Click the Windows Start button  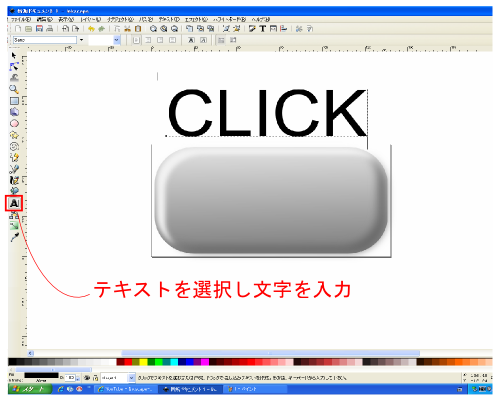(30, 389)
